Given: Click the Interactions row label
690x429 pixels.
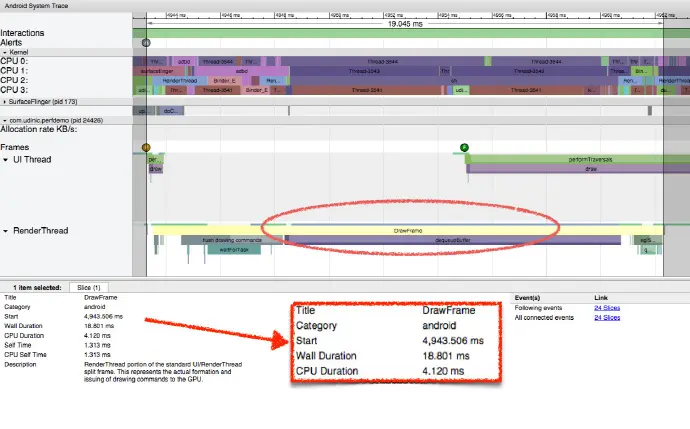Looking at the screenshot, I should (22, 33).
